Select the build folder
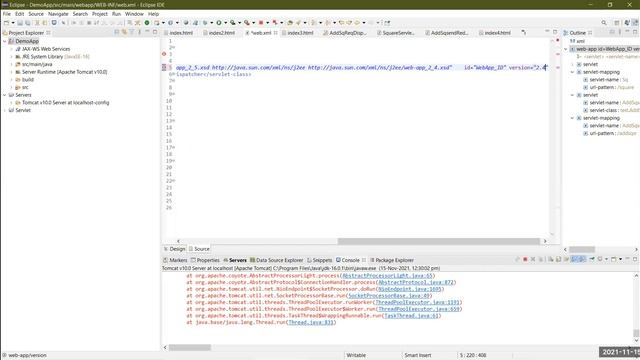 tap(28, 80)
